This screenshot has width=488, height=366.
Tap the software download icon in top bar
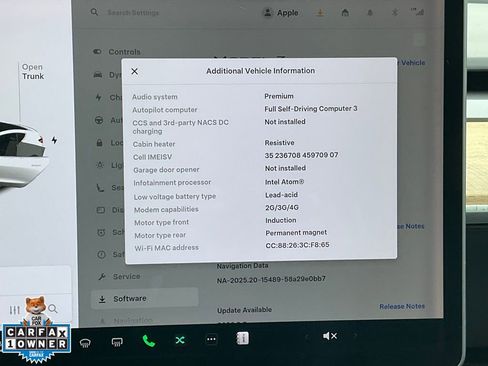(x=320, y=13)
